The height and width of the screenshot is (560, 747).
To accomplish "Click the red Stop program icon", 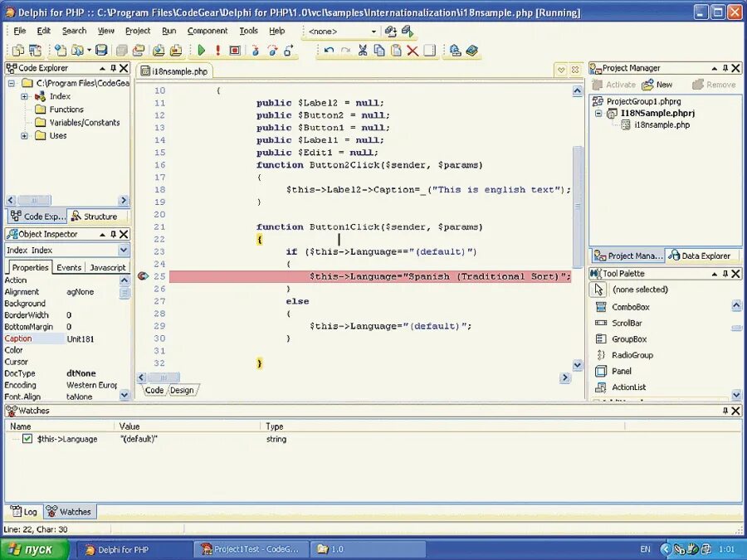I will click(234, 50).
